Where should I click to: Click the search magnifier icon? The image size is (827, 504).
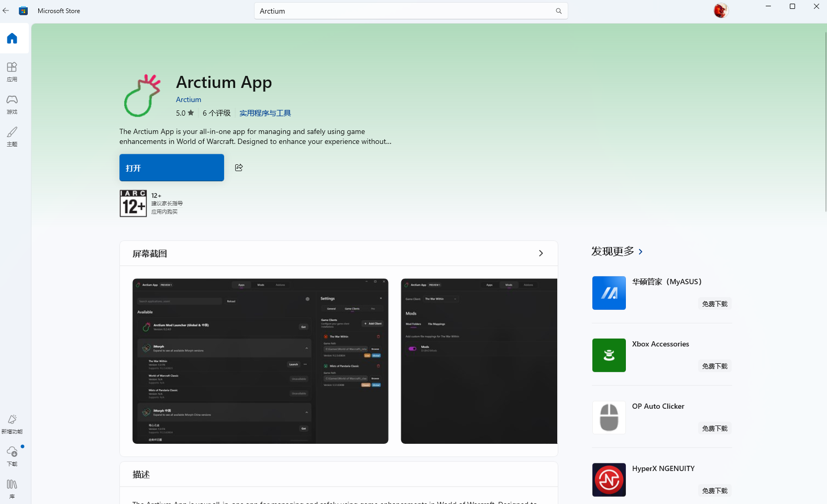pyautogui.click(x=558, y=11)
